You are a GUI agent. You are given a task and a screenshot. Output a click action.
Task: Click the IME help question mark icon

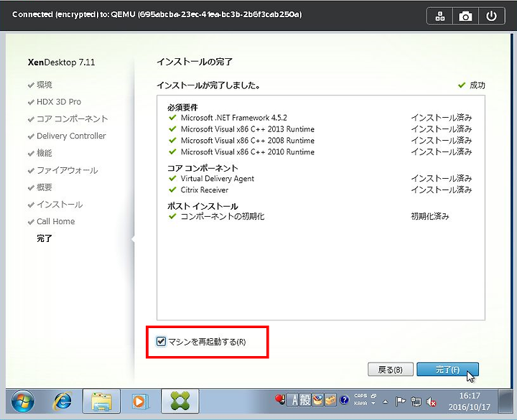344,400
